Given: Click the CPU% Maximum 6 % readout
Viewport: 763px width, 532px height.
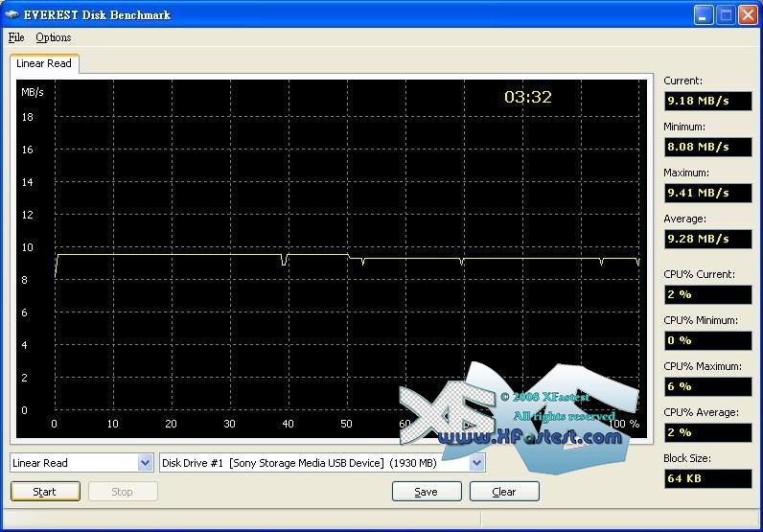Looking at the screenshot, I should coord(707,386).
